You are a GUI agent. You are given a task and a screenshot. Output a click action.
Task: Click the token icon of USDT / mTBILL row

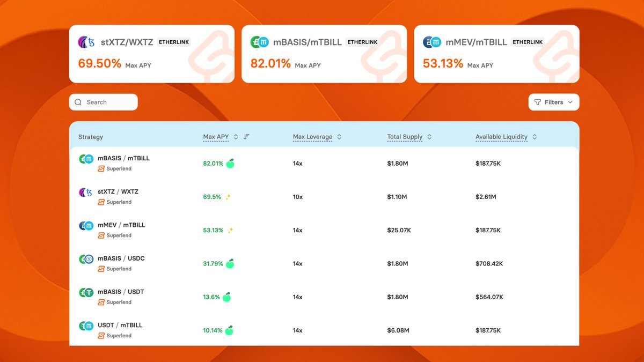coord(86,326)
